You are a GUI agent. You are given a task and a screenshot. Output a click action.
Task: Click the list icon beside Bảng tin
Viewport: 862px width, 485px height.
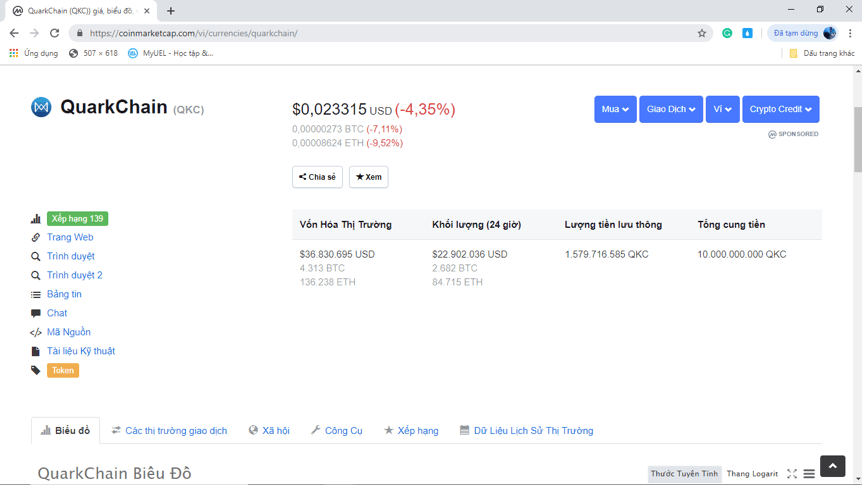(x=36, y=295)
